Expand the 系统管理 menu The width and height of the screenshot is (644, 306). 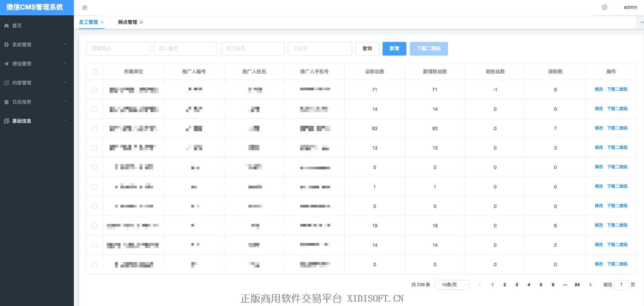pos(37,45)
